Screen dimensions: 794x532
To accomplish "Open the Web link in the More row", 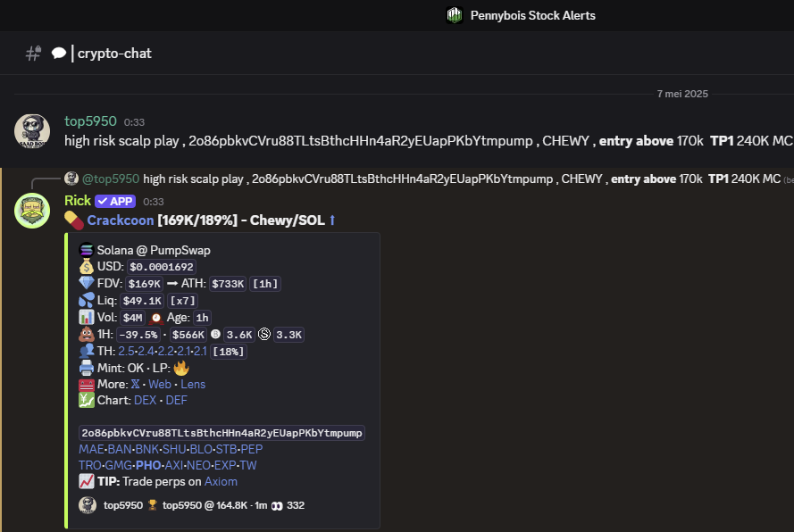I will pos(160,384).
